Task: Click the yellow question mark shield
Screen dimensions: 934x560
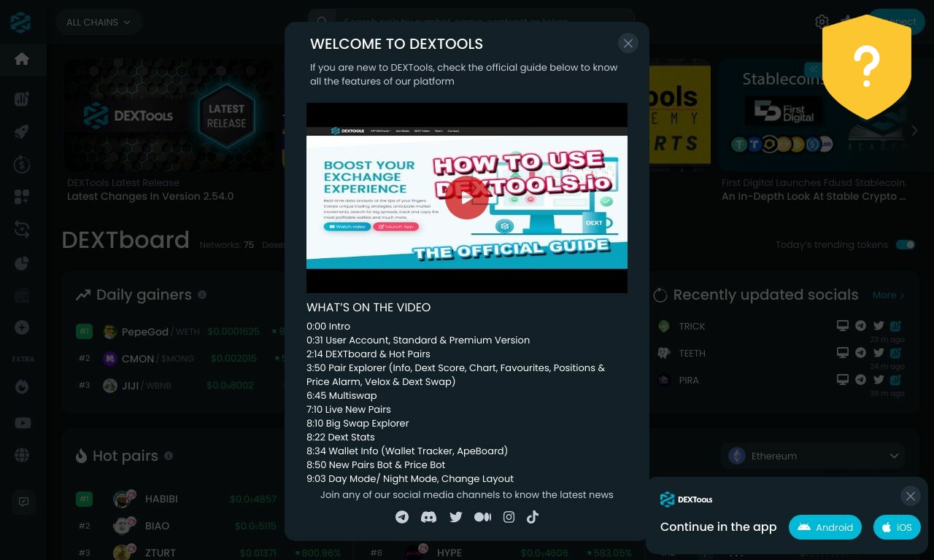Action: click(867, 66)
